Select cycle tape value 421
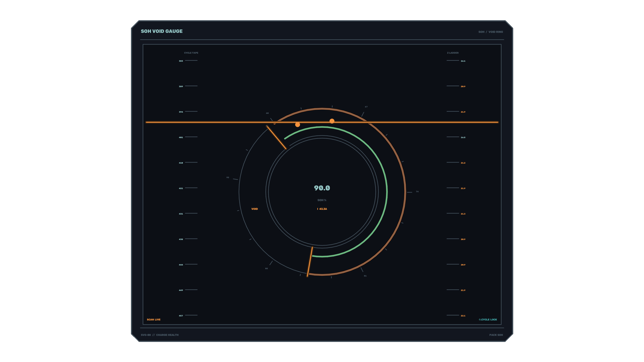The width and height of the screenshot is (644, 362). (181, 188)
